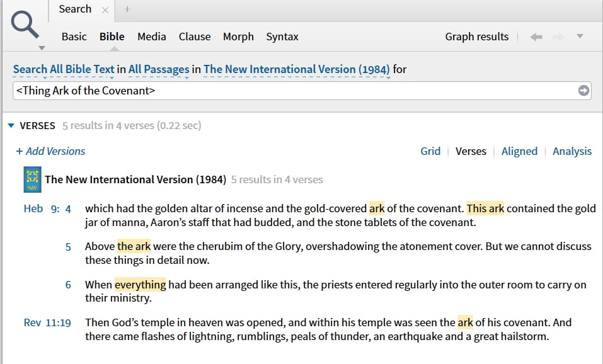Click highlighted 'ark' in Rev 11:19

click(x=465, y=322)
